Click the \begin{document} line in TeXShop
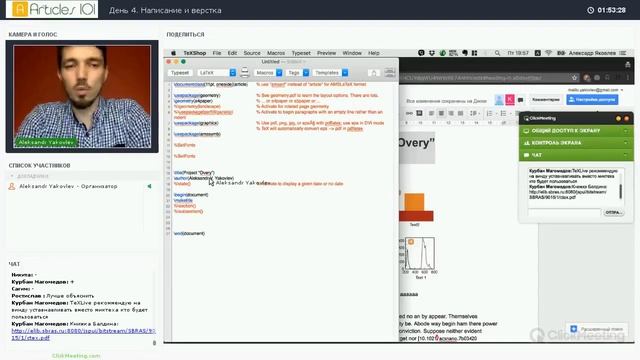Screen dimensions: 640x360 (x=191, y=195)
